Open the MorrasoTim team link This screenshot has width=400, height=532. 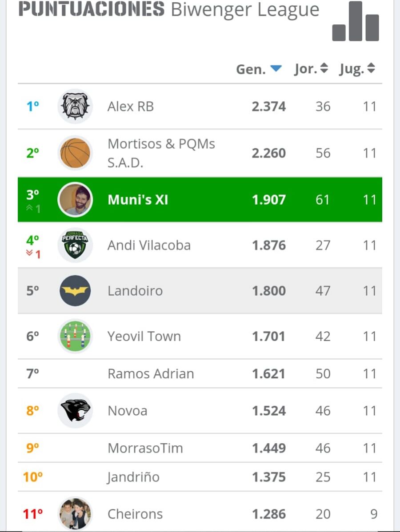pyautogui.click(x=145, y=448)
